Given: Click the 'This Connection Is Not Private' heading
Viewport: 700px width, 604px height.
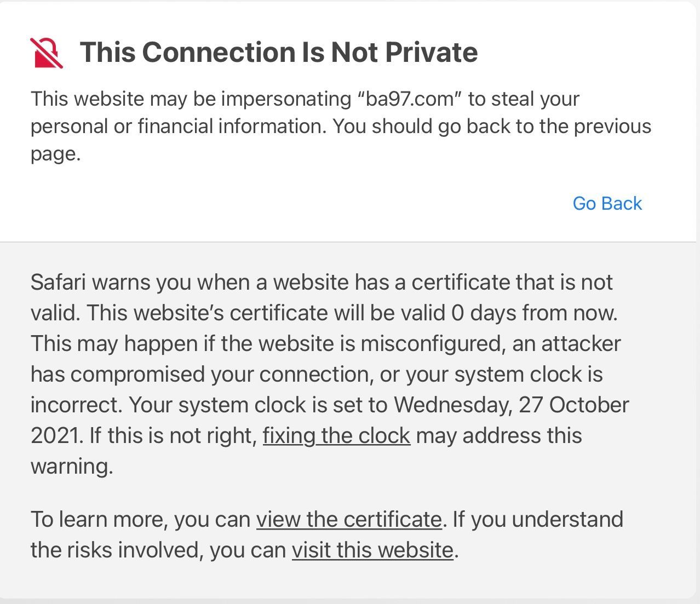Looking at the screenshot, I should point(279,52).
